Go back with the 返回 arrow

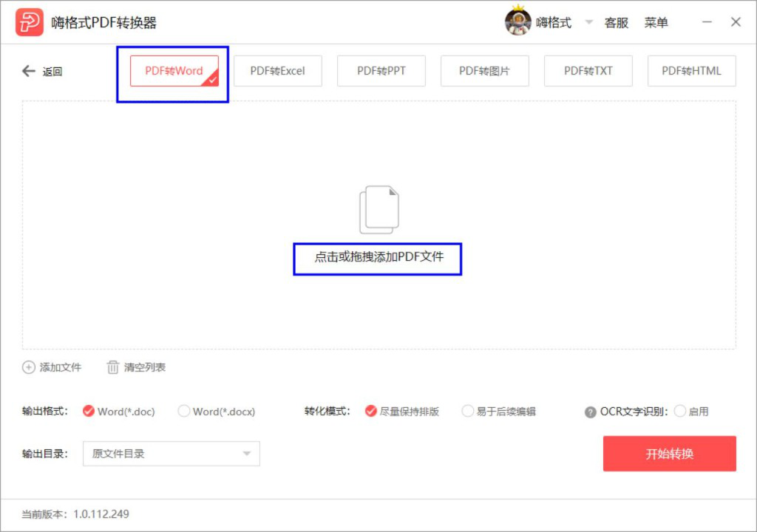[42, 72]
